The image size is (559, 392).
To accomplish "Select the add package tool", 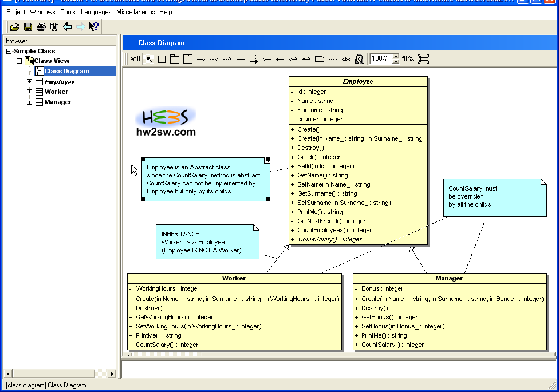I will [175, 59].
